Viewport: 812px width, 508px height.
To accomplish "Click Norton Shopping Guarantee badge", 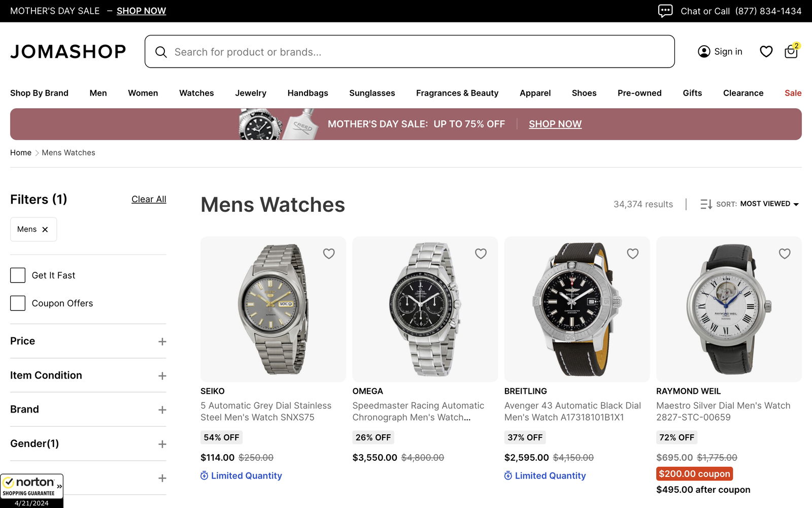I will pos(31,491).
